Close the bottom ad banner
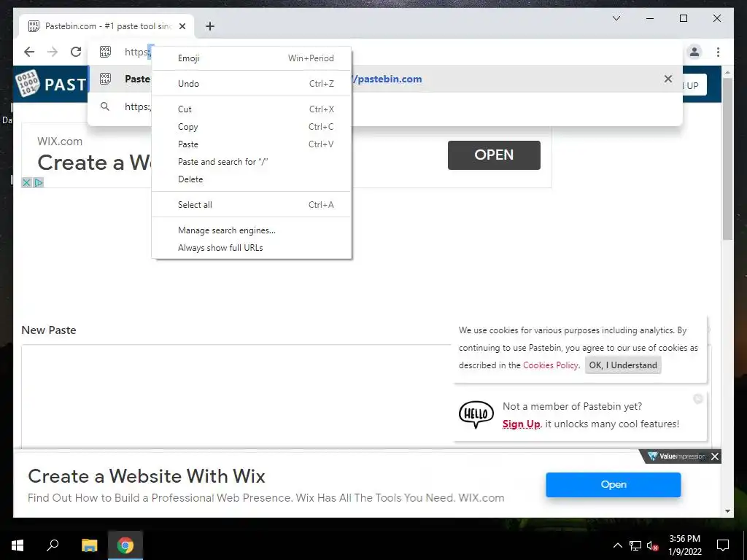 [x=715, y=456]
